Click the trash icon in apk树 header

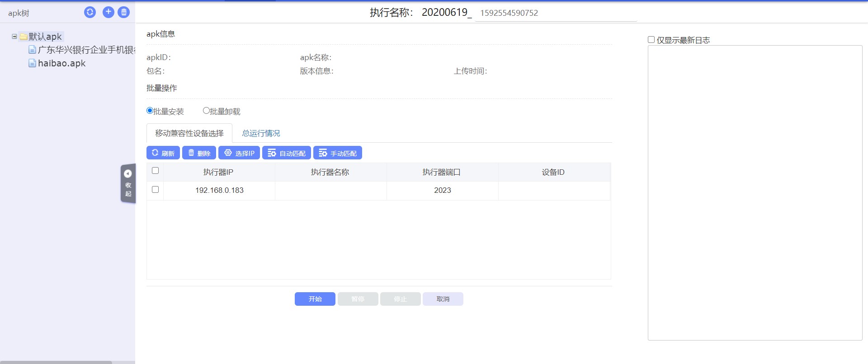click(124, 12)
